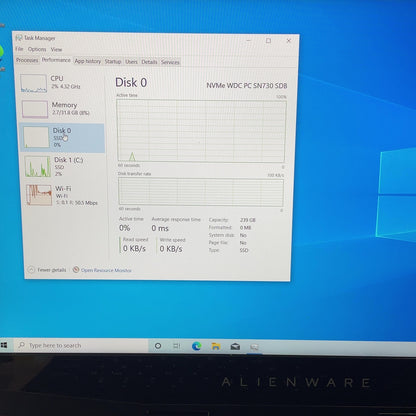Viewport: 416px width, 416px height.
Task: Open the File menu
Action: (x=19, y=49)
